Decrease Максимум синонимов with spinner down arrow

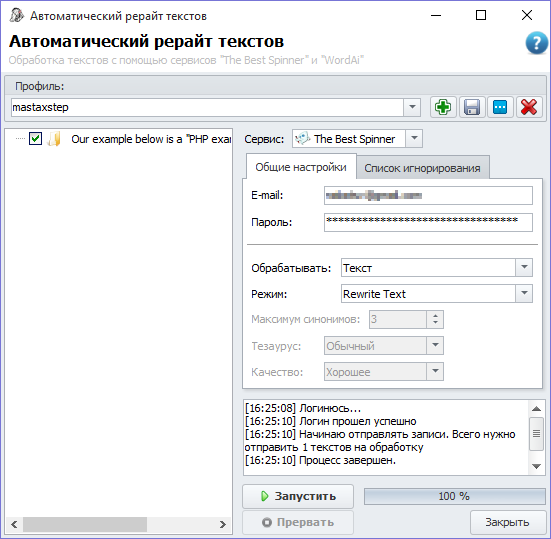pos(435,323)
